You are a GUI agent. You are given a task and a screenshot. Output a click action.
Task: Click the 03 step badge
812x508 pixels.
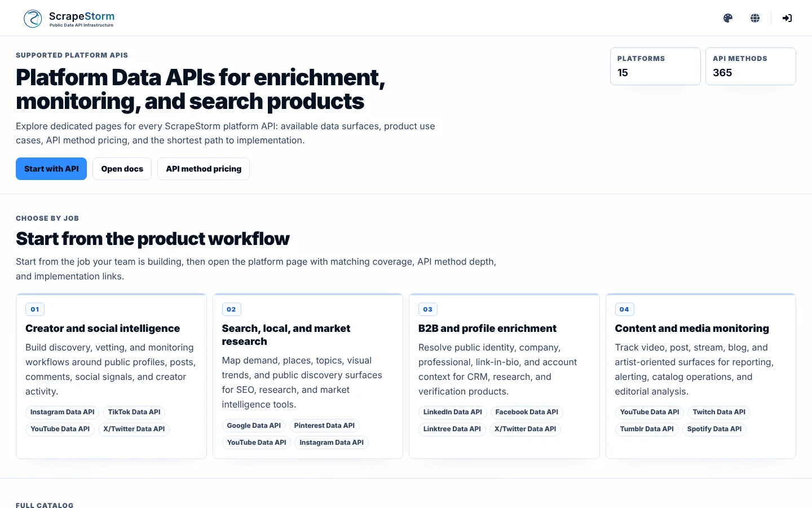tap(428, 309)
